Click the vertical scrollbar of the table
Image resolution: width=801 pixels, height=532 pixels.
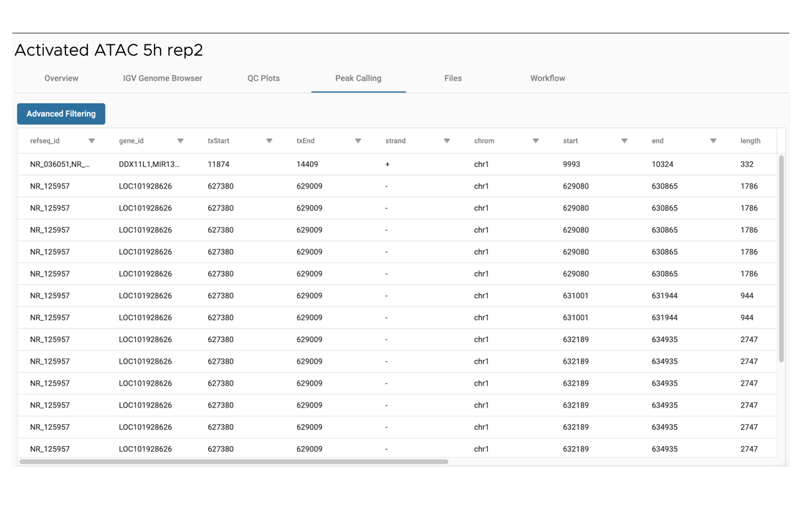(x=781, y=257)
